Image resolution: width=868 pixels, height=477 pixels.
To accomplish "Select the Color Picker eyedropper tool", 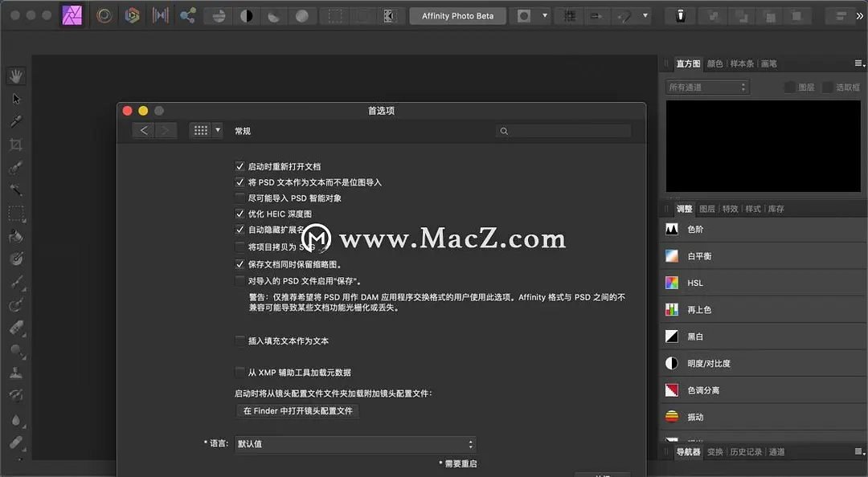I will click(x=16, y=121).
